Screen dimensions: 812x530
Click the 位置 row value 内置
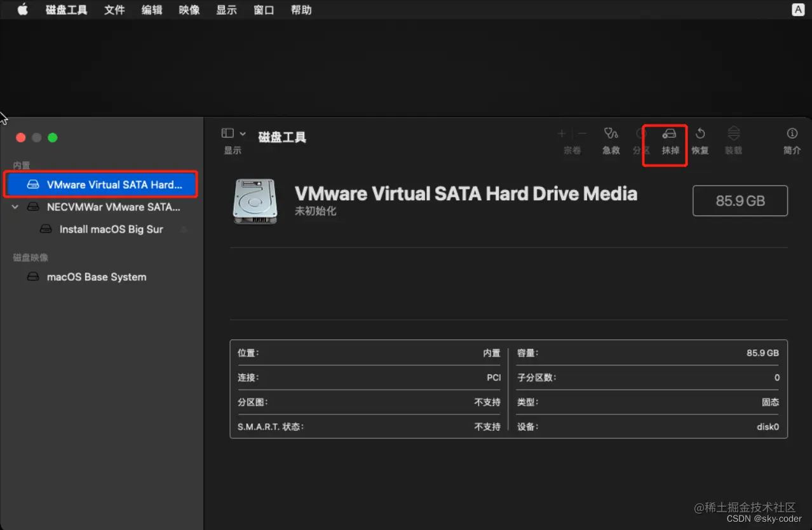click(492, 353)
